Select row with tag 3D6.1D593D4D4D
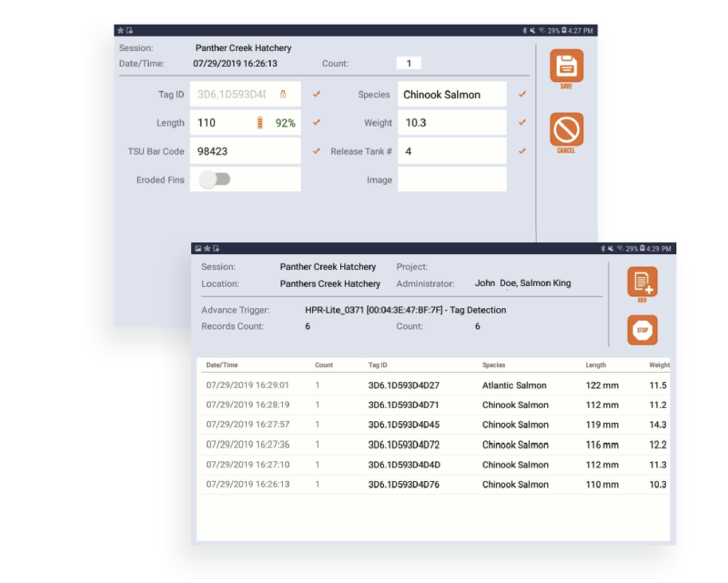Viewport: 728px width, 583px height. 436,464
